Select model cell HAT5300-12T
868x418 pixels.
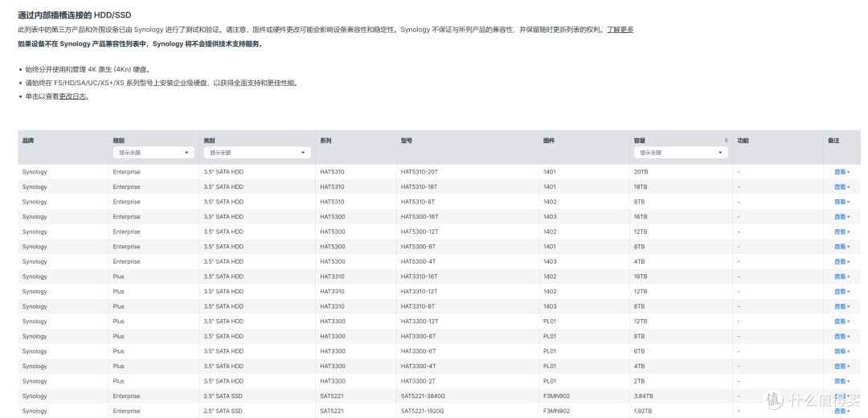pos(419,232)
